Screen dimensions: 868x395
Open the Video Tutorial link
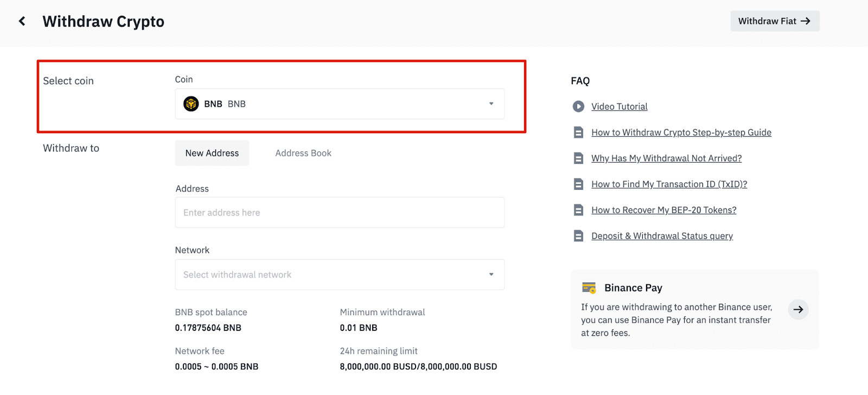pyautogui.click(x=619, y=106)
